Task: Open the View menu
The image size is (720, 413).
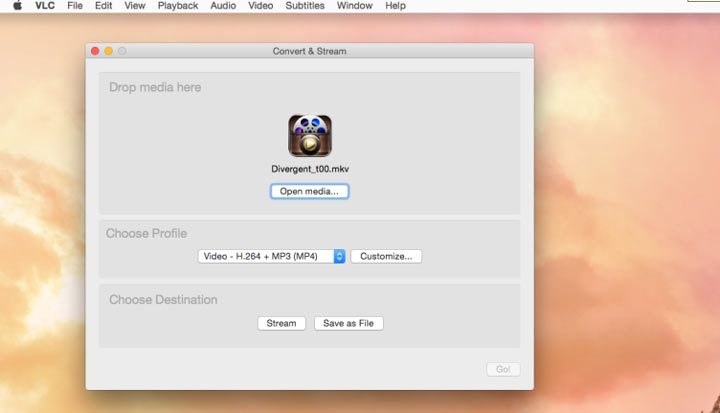Action: 135,6
